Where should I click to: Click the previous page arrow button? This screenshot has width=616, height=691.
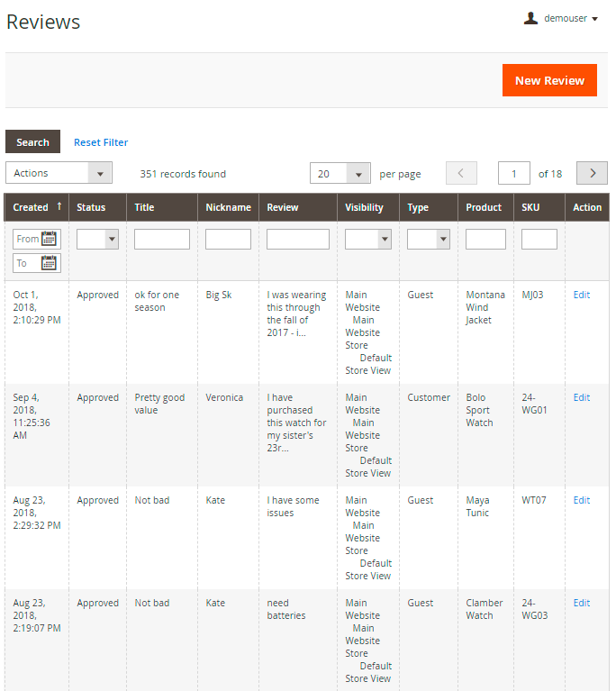(461, 173)
